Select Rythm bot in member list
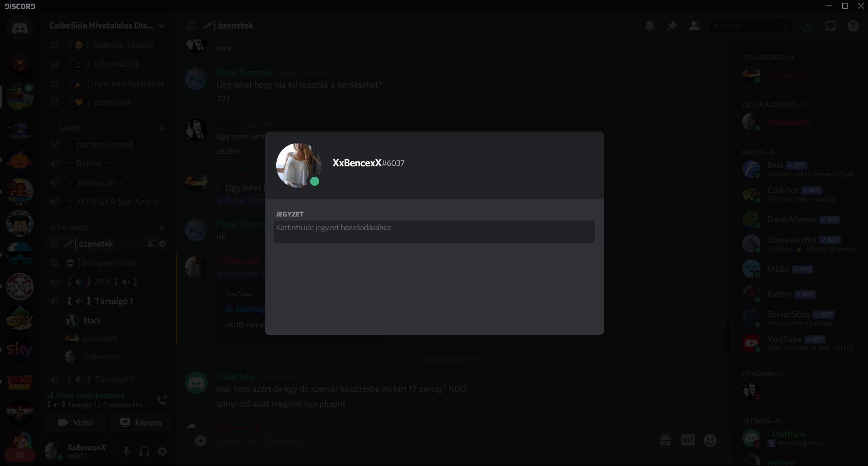 point(801,294)
